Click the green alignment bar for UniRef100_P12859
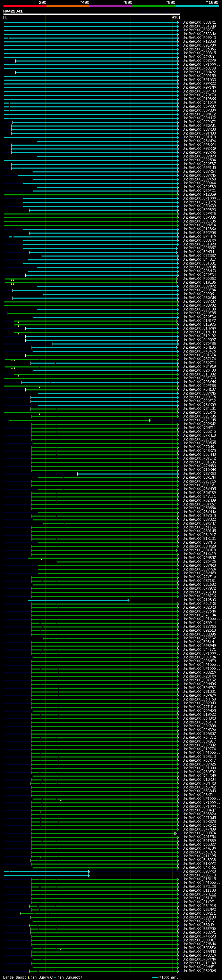This screenshot has width=222, height=980. [91, 195]
